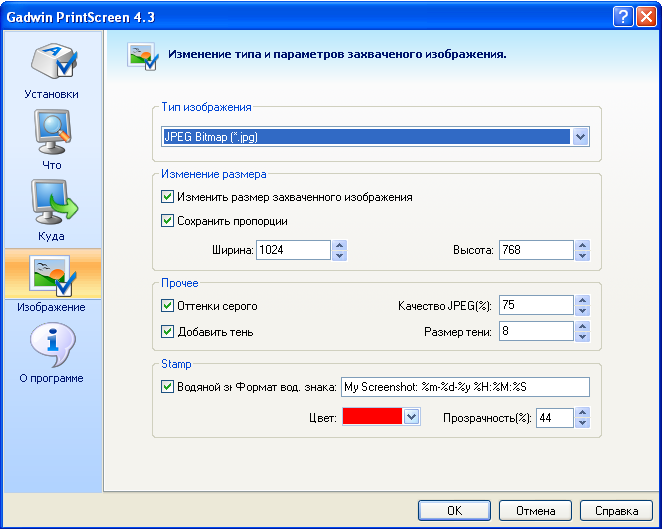Increase Размер тени with up arrow
The height and width of the screenshot is (529, 662).
point(582,327)
